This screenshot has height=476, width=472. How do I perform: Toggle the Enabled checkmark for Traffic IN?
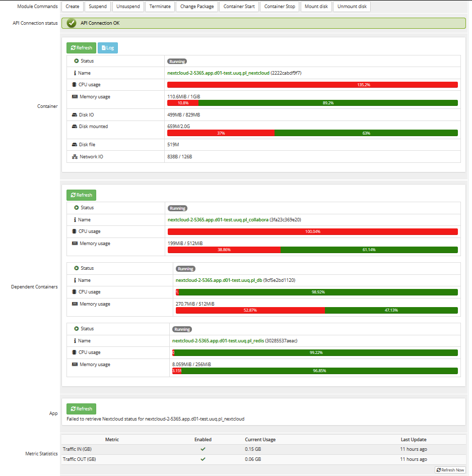(x=203, y=449)
